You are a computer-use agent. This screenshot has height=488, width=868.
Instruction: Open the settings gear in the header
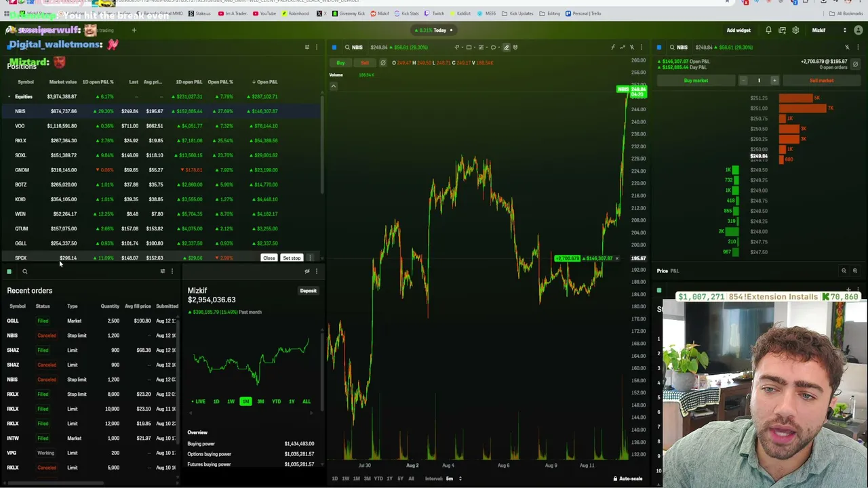[x=795, y=30]
